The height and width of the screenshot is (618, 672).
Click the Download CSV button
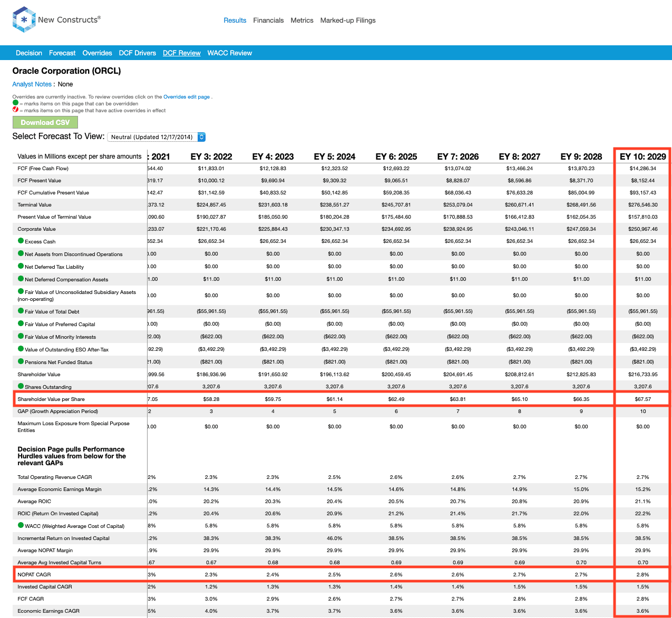point(45,122)
